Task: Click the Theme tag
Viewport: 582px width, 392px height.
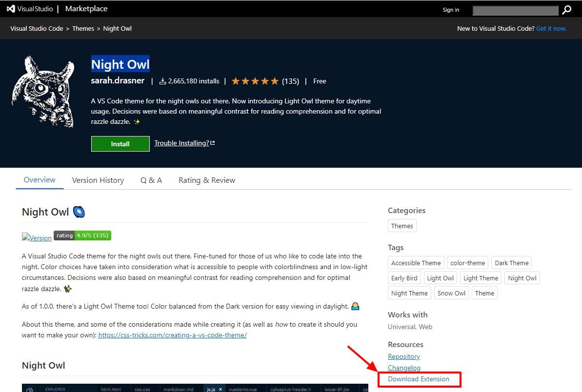Action: 484,293
